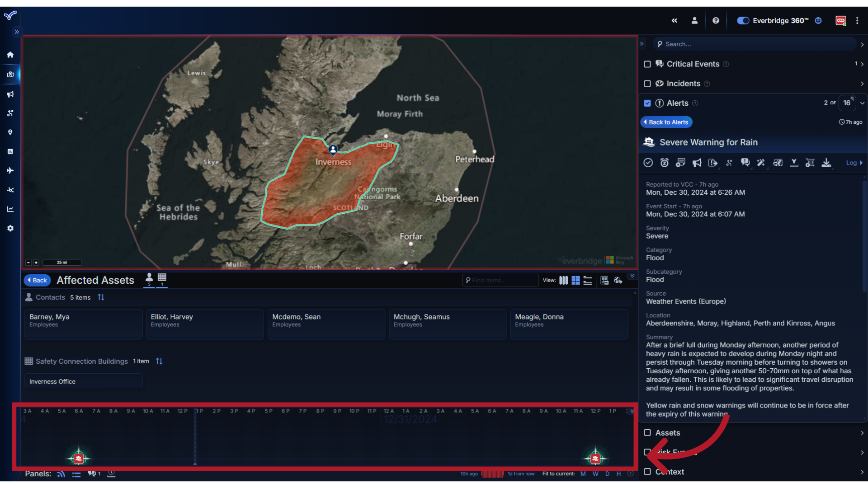Open the megaphone launch communication icon
The width and height of the screenshot is (868, 488).
click(x=697, y=163)
